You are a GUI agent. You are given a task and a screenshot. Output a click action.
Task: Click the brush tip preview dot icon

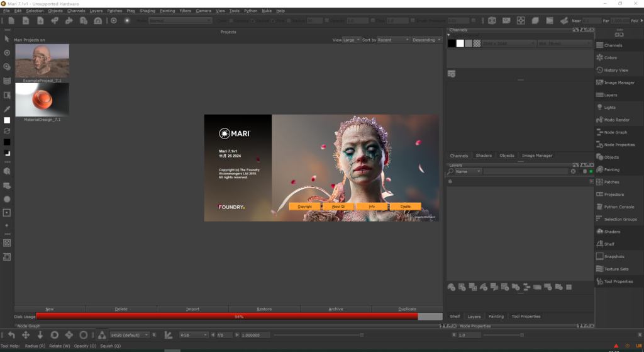pyautogui.click(x=127, y=21)
